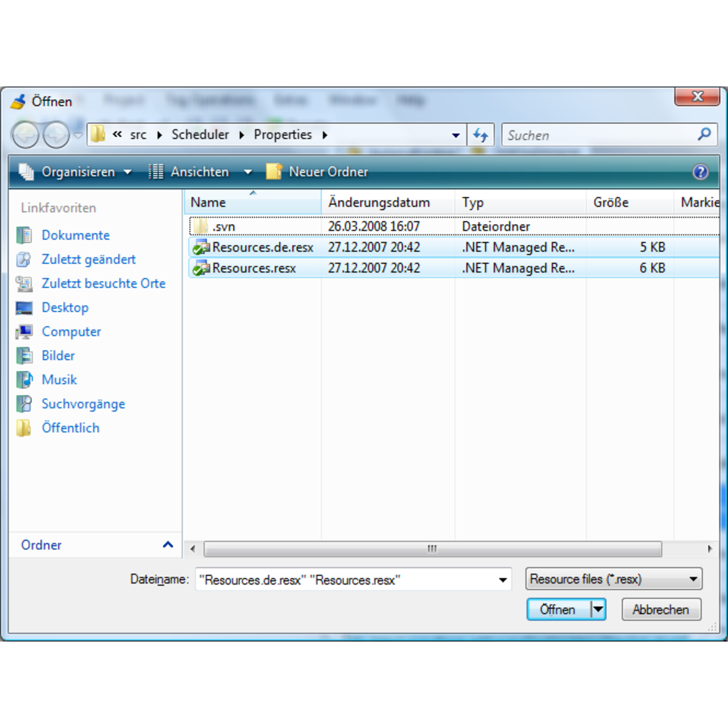Refresh the folder view with the refresh icon
The width and height of the screenshot is (728, 728).
click(x=481, y=135)
